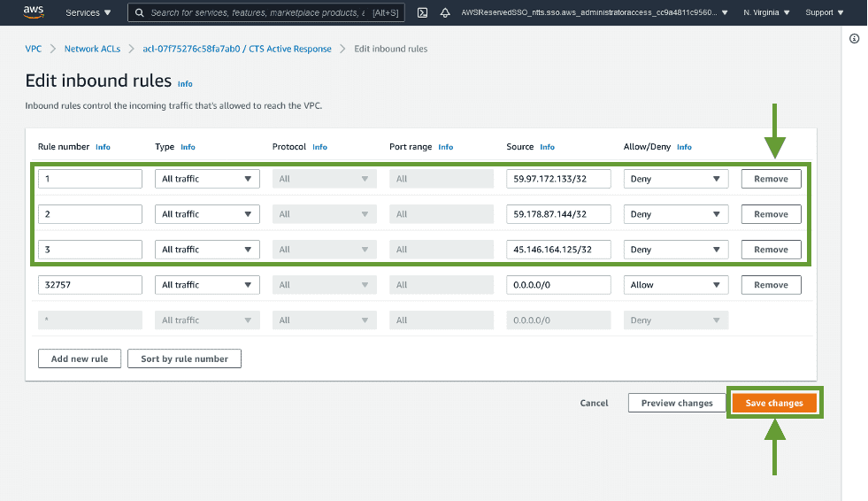Viewport: 868px width, 501px height.
Task: Click the rule number field containing 2
Action: (x=90, y=214)
